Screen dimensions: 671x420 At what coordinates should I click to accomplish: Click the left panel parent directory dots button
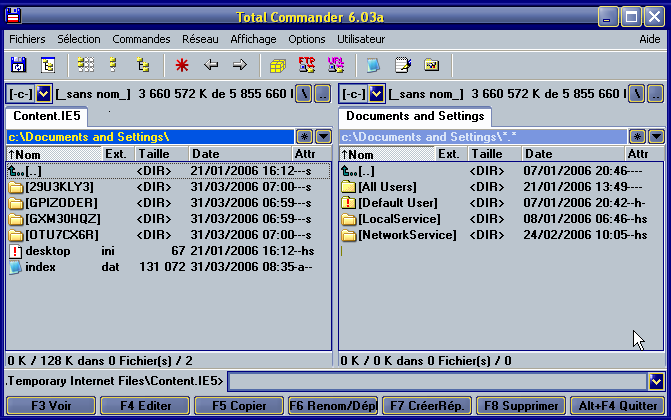coord(323,93)
